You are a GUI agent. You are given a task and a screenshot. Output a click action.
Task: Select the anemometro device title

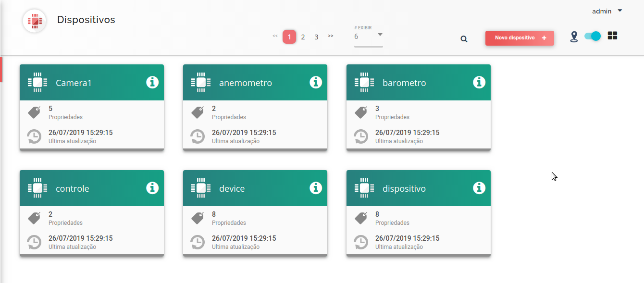click(246, 83)
